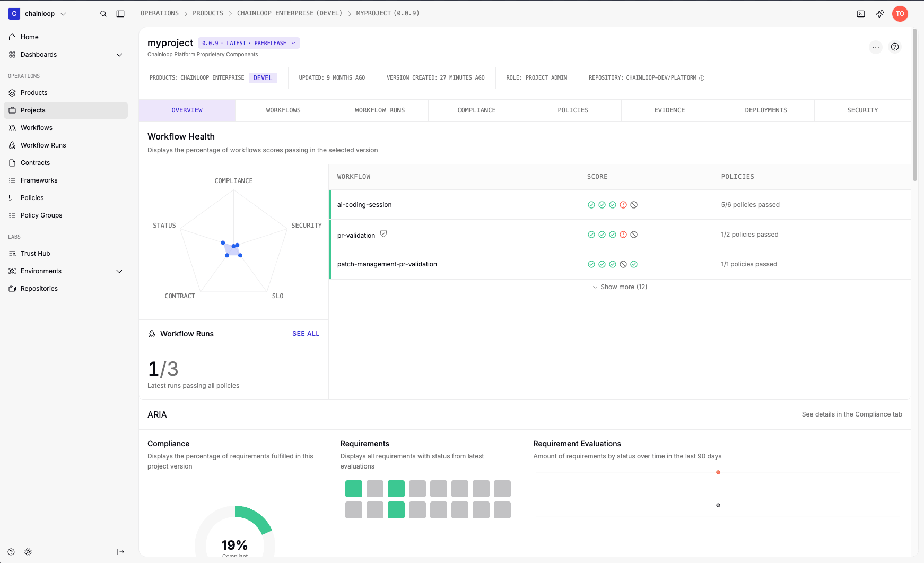
Task: Click the AI sparkle assistant icon
Action: pyautogui.click(x=880, y=14)
